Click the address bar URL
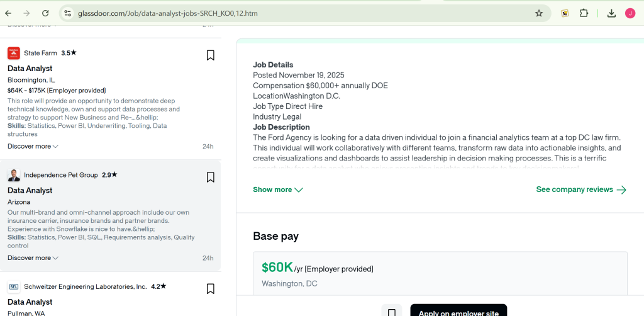 167,13
